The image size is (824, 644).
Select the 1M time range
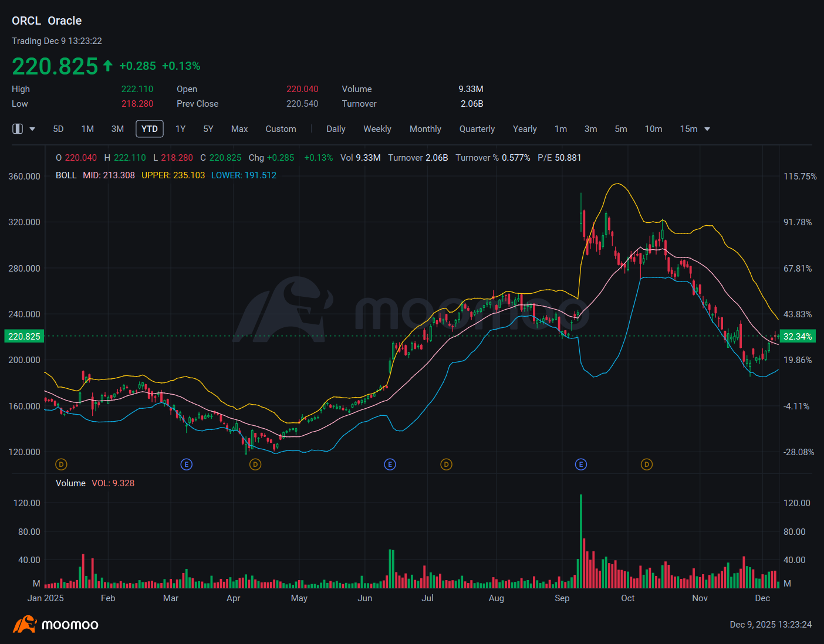(88, 129)
